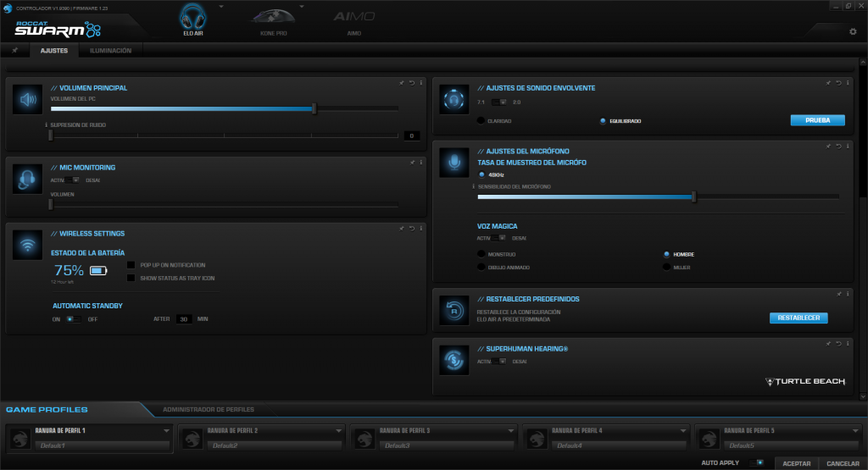Toggle Mic Monitoring activ/desai switch
This screenshot has height=470, width=868.
point(73,180)
